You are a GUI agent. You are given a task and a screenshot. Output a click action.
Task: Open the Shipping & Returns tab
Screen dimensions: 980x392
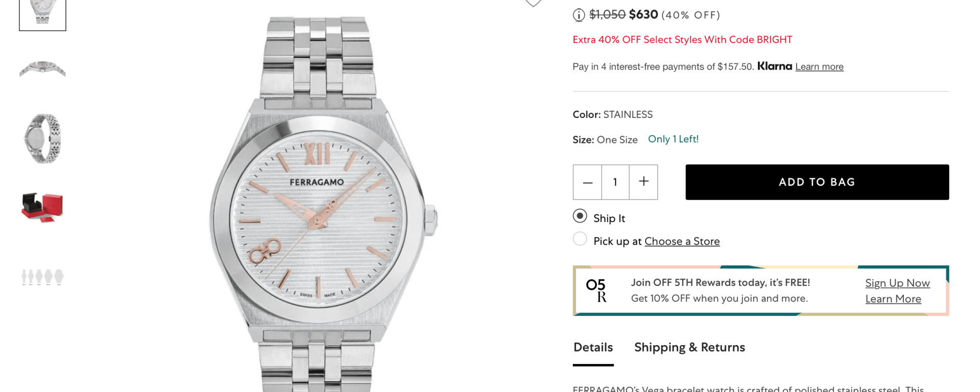689,348
